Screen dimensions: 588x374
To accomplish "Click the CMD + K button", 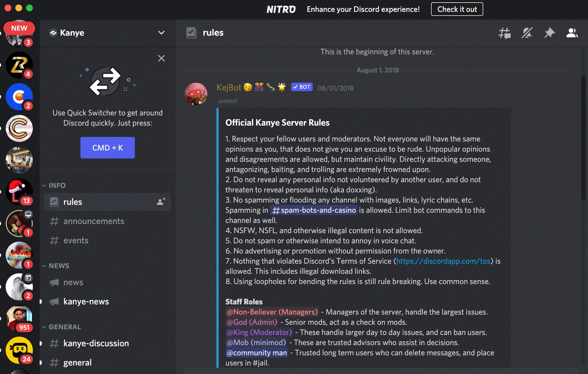I will 107,148.
